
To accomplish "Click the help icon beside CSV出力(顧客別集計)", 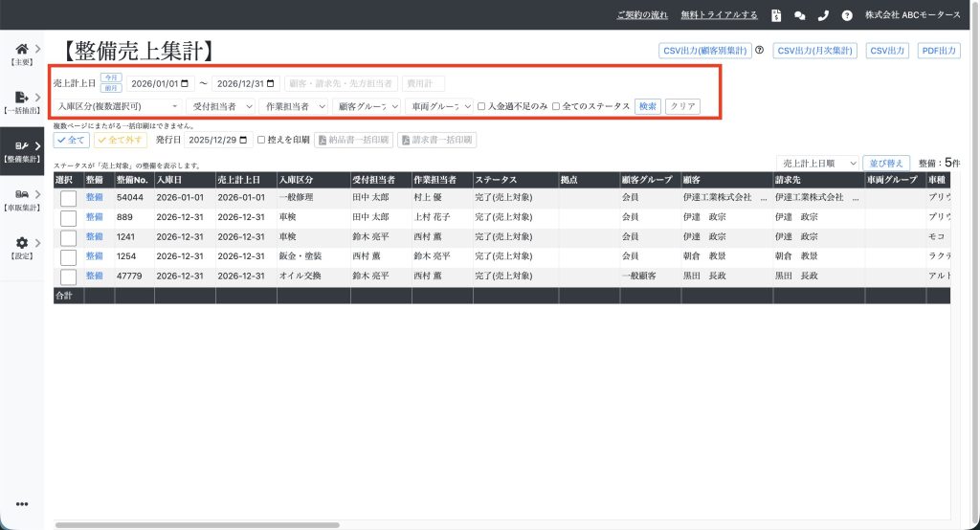I will click(x=760, y=51).
